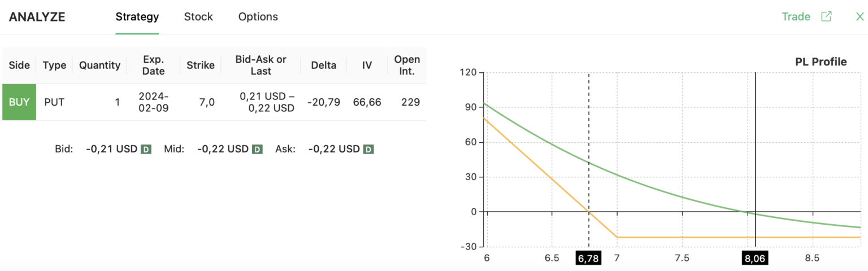Click the quantity value 1
868x271 pixels.
coord(118,102)
